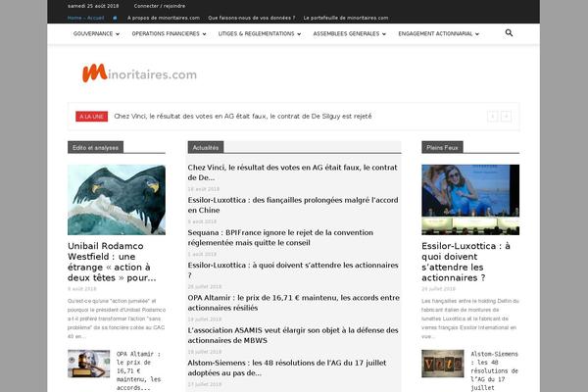This screenshot has height=392, width=588.
Task: Open Unibail Rodamco Westfield article title
Action: click(112, 262)
